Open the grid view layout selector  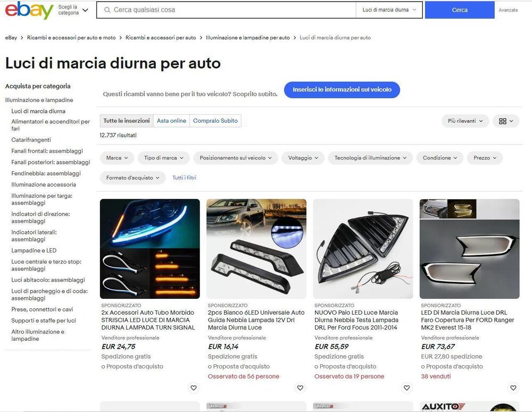point(506,121)
